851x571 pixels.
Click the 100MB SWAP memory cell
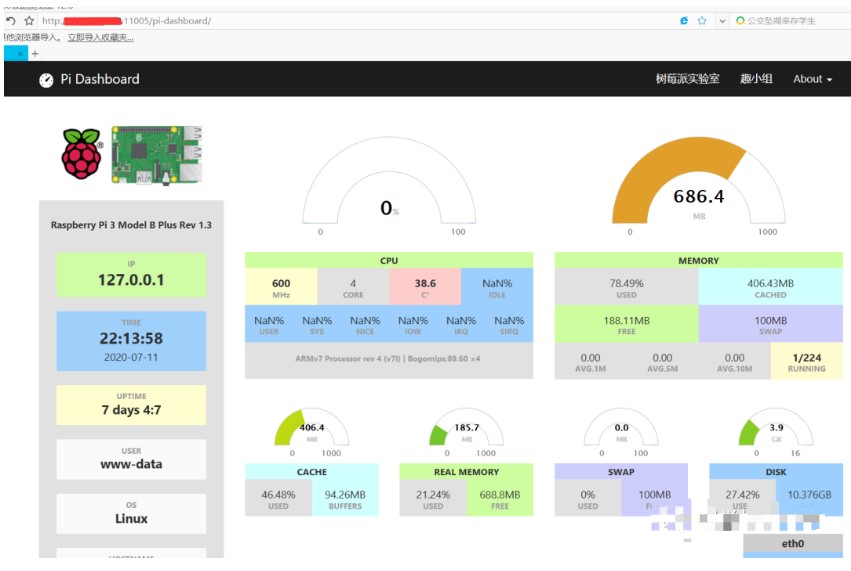point(771,324)
